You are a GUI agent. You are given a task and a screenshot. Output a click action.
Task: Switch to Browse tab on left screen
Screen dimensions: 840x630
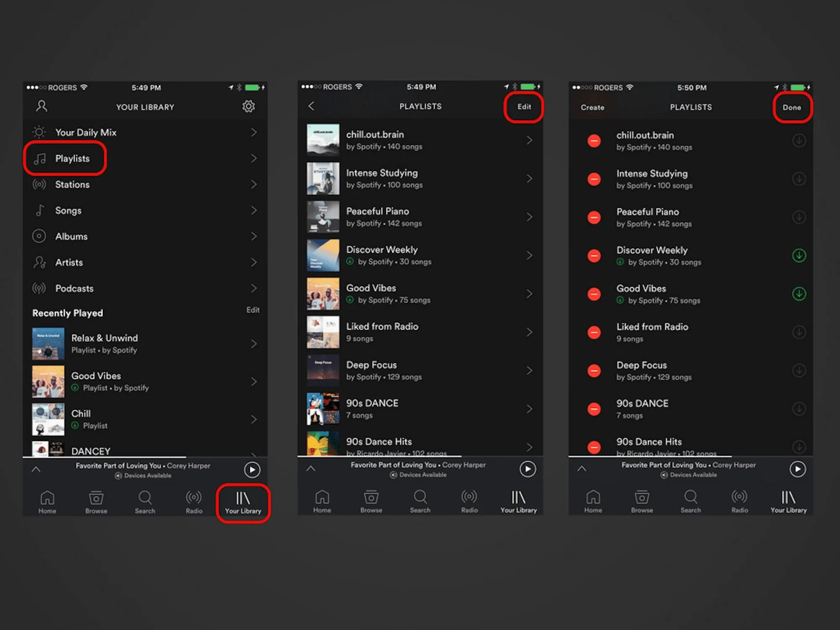point(96,502)
